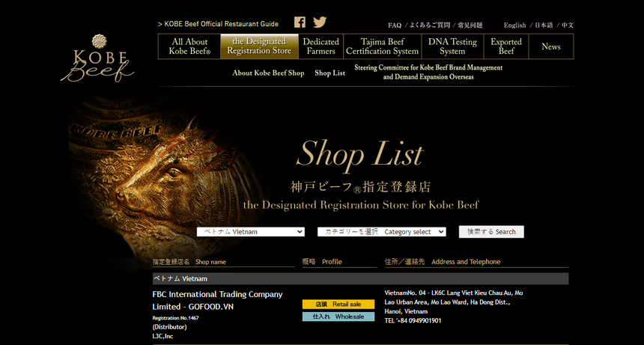This screenshot has height=345, width=644.
Task: Open the Category select dropdown
Action: tap(381, 232)
